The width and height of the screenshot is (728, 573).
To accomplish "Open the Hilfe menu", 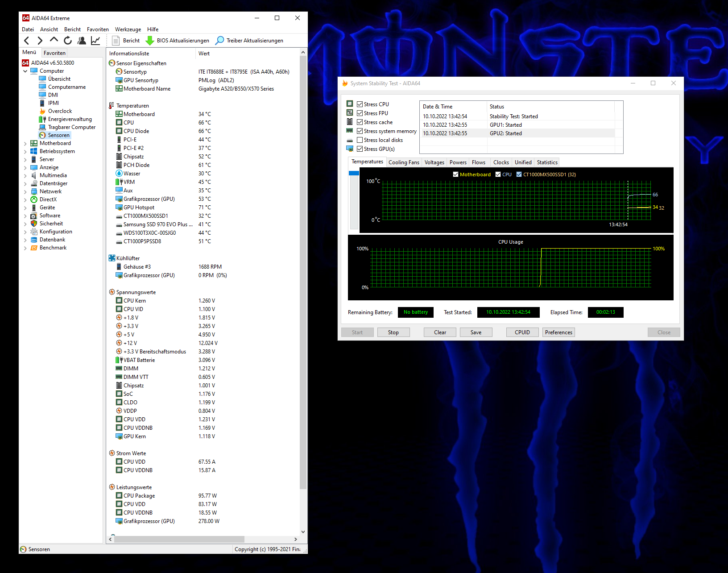I will tap(153, 29).
